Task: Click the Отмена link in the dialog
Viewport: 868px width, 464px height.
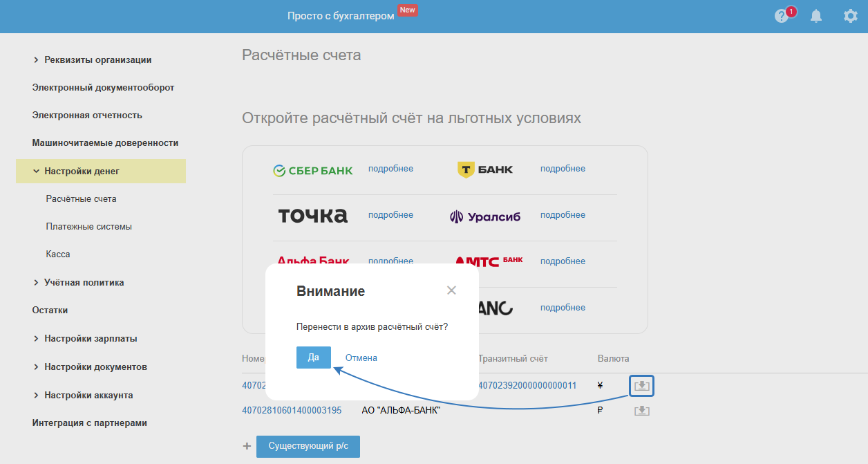Action: click(361, 358)
